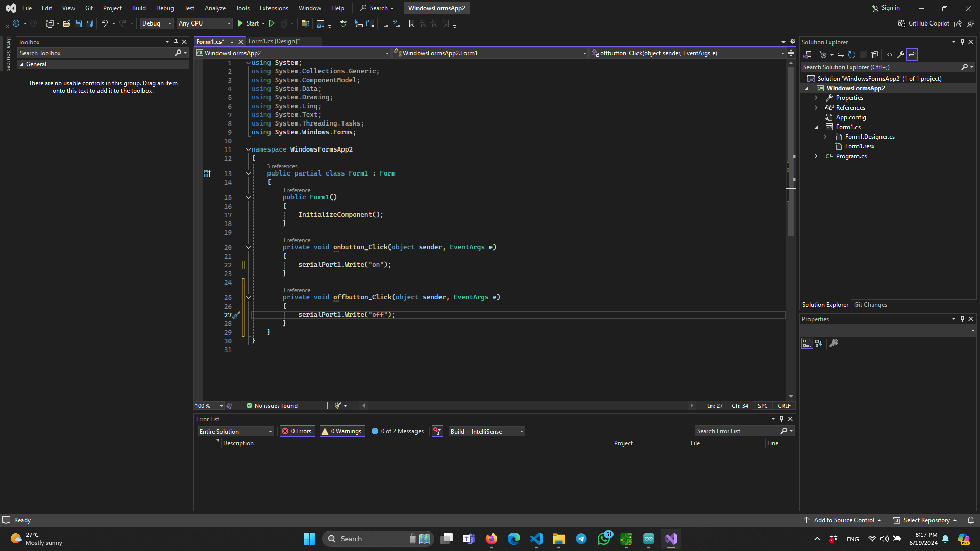The height and width of the screenshot is (551, 980).
Task: Click Sign in at the top right
Action: click(x=886, y=8)
